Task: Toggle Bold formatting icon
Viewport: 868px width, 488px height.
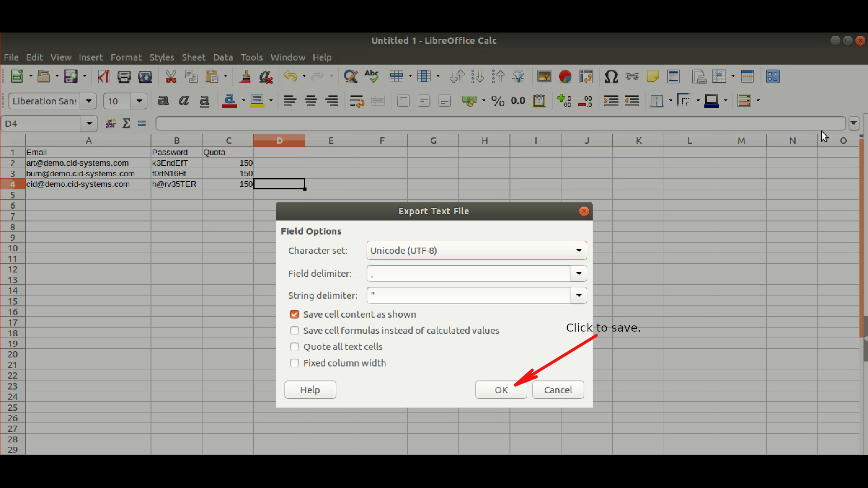Action: point(163,101)
